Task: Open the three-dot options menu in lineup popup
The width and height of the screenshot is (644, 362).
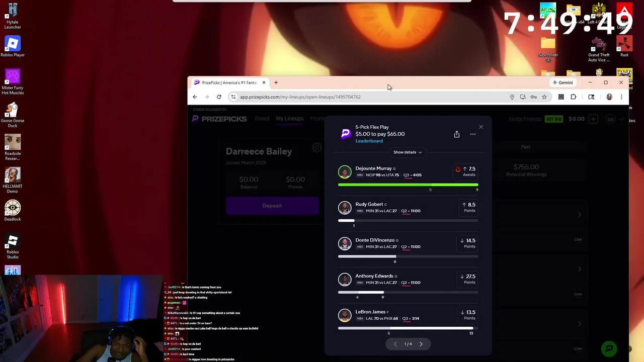Action: [x=472, y=134]
